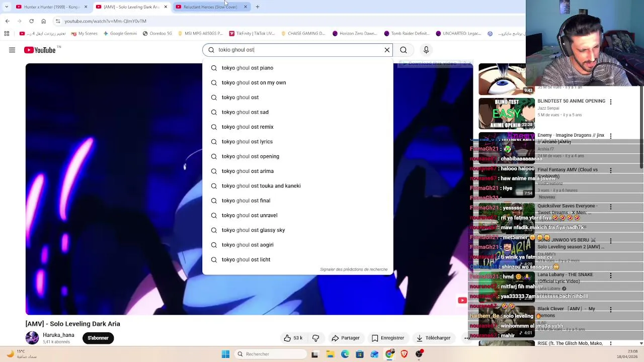The height and width of the screenshot is (362, 644).
Task: Dislike the video with thumbs down
Action: pos(316,338)
